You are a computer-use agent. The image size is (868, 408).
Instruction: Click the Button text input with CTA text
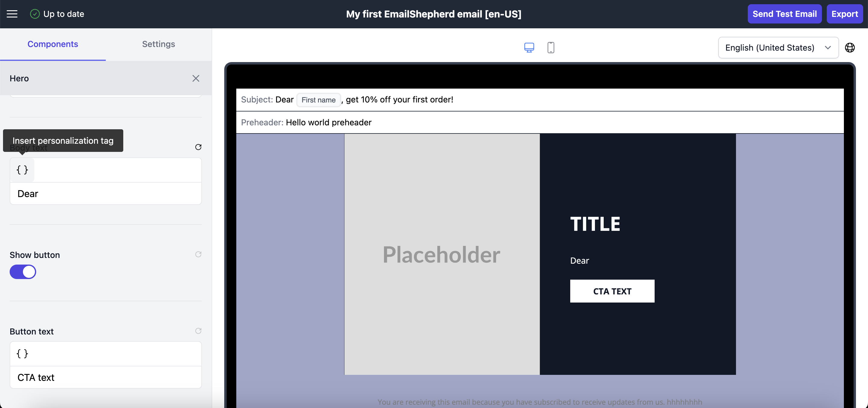point(106,377)
